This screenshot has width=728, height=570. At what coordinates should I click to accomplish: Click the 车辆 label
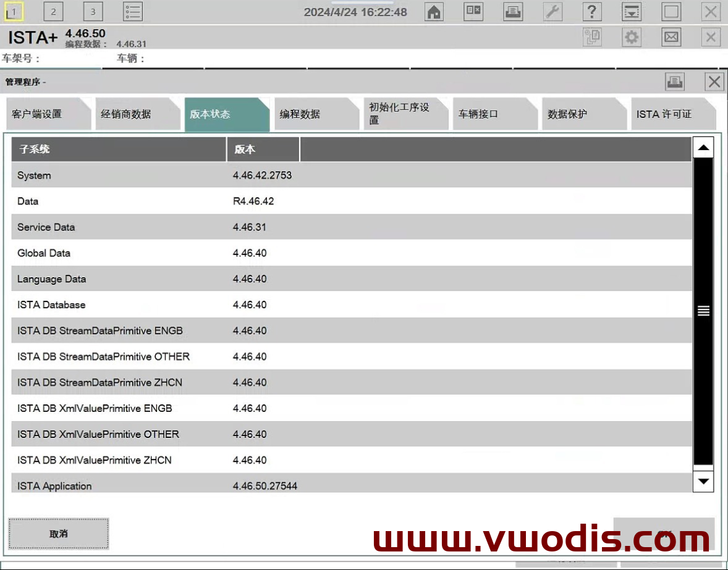point(131,59)
